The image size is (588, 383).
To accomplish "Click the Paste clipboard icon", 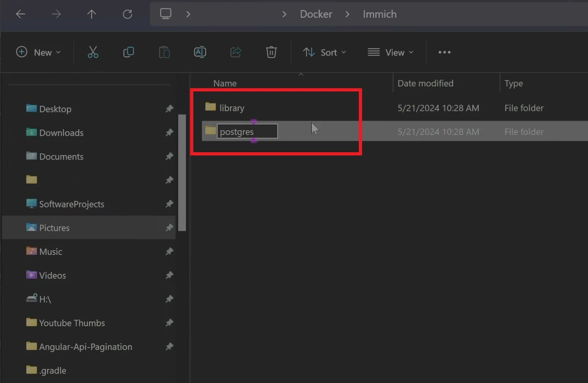I will pos(164,52).
